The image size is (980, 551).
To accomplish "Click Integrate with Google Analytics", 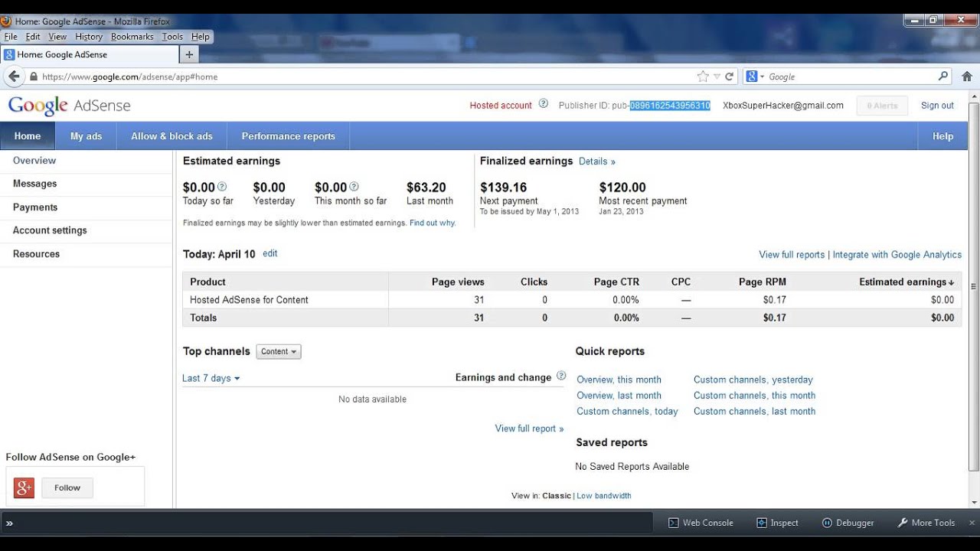I will point(897,255).
